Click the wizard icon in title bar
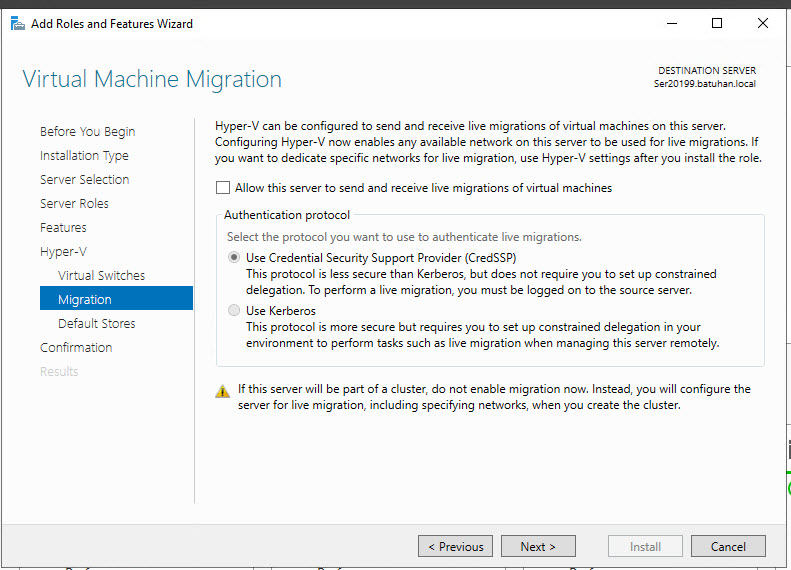The height and width of the screenshot is (570, 791). (17, 23)
